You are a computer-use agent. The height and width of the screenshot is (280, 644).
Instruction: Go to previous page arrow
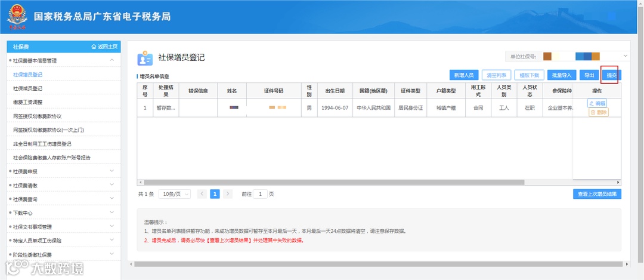click(x=202, y=194)
